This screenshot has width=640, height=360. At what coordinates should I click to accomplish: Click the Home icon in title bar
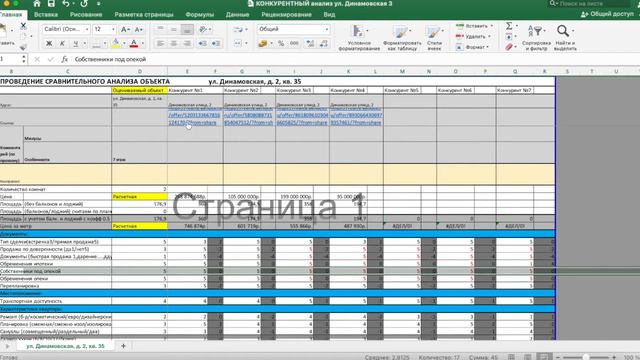tap(37, 4)
